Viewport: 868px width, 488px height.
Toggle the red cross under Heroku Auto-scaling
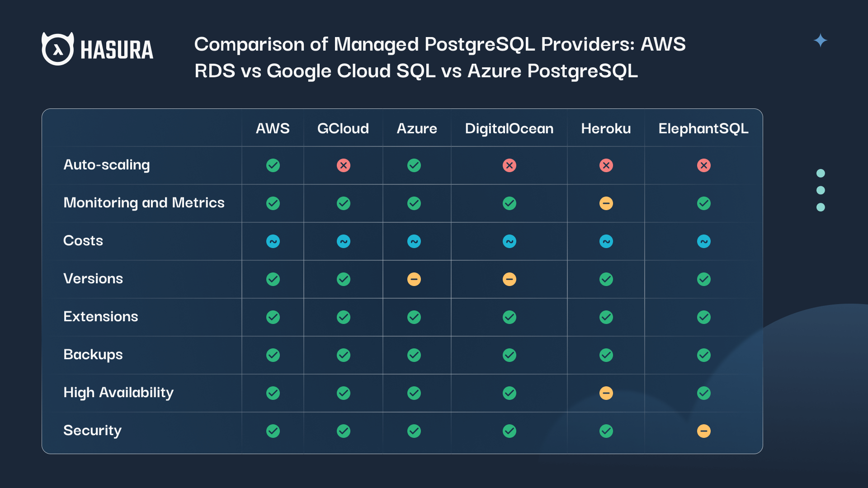click(x=606, y=165)
